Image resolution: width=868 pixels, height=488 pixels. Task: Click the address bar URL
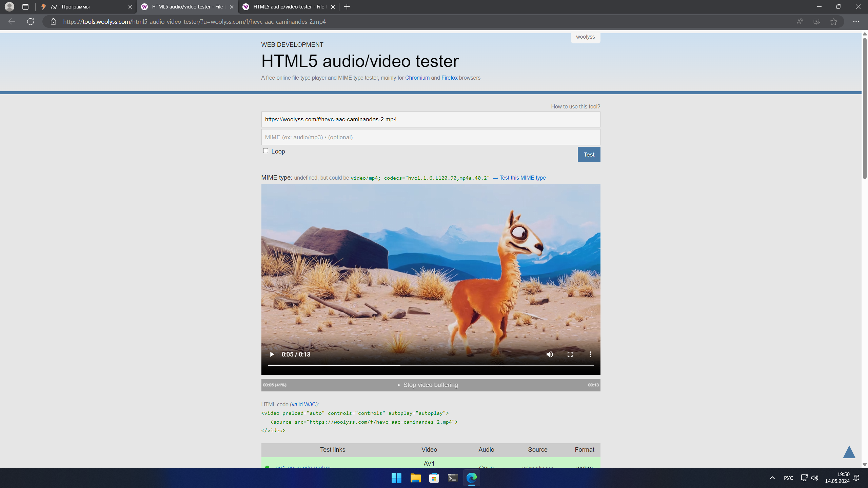click(x=194, y=21)
